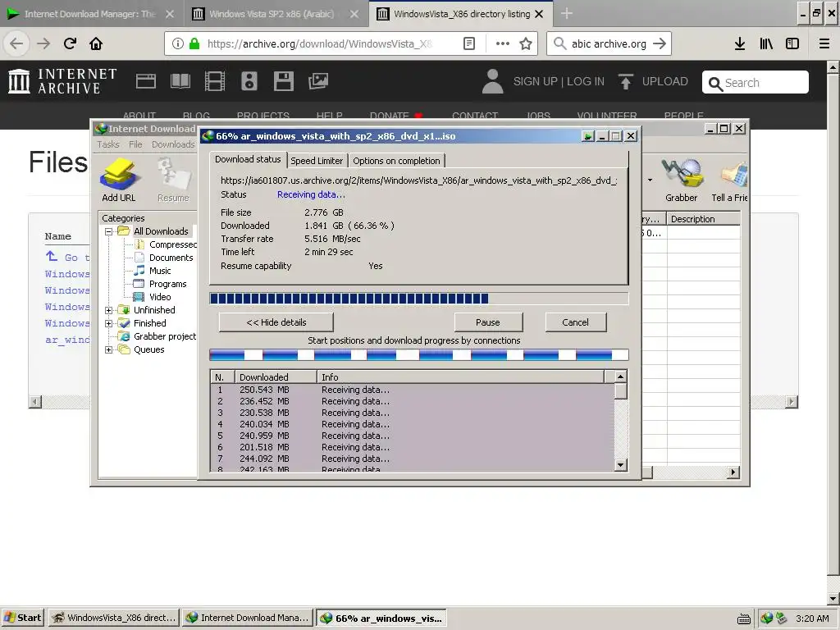Click the IDM tray icon in system tray
This screenshot has height=630, width=840.
[767, 619]
